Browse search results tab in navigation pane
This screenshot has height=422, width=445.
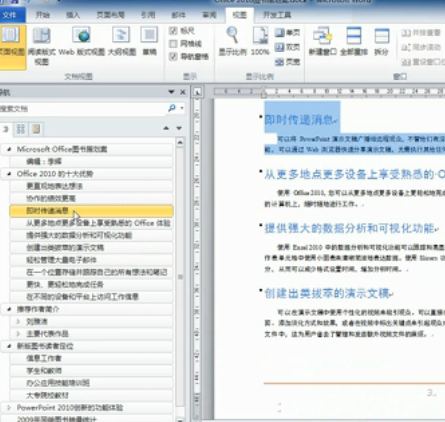point(36,129)
